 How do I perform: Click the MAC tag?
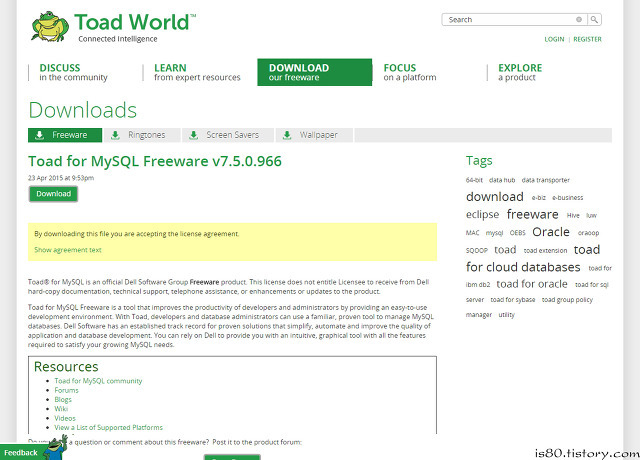pyautogui.click(x=472, y=233)
